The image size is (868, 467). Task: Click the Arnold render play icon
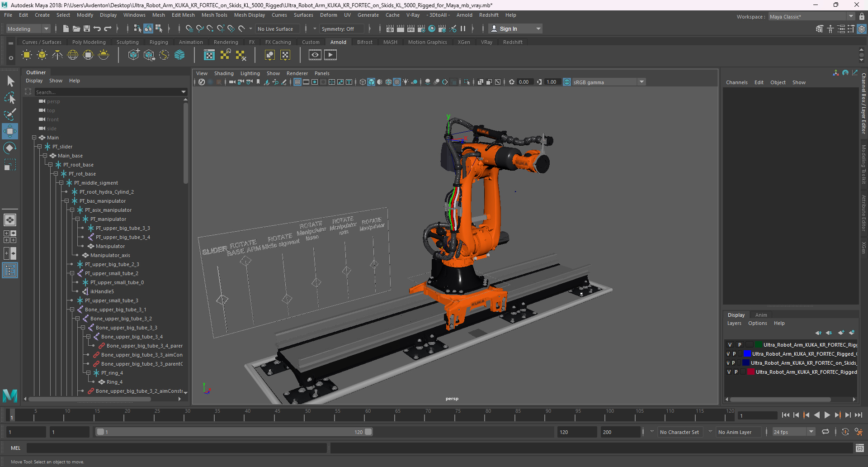pos(330,55)
